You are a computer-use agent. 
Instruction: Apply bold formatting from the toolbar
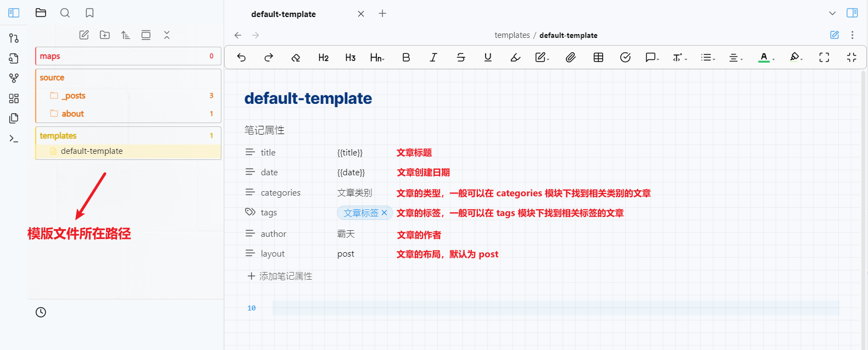406,57
